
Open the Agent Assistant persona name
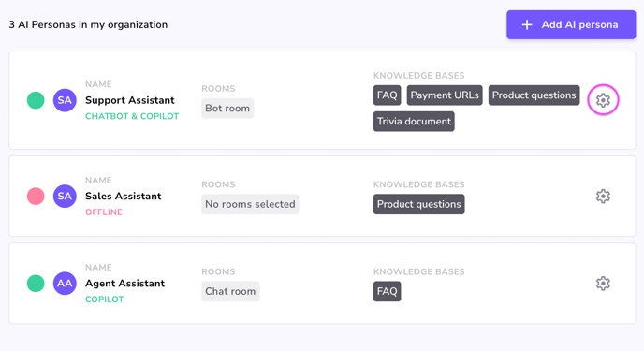pos(124,284)
